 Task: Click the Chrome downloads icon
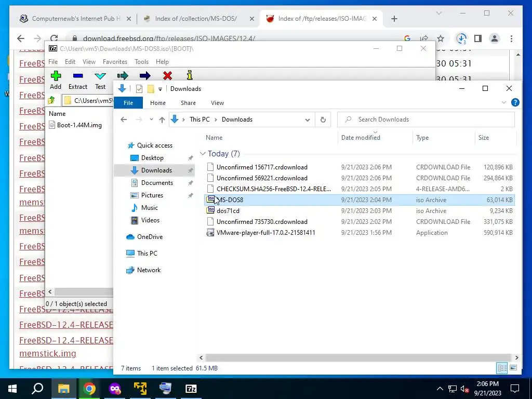point(461,38)
